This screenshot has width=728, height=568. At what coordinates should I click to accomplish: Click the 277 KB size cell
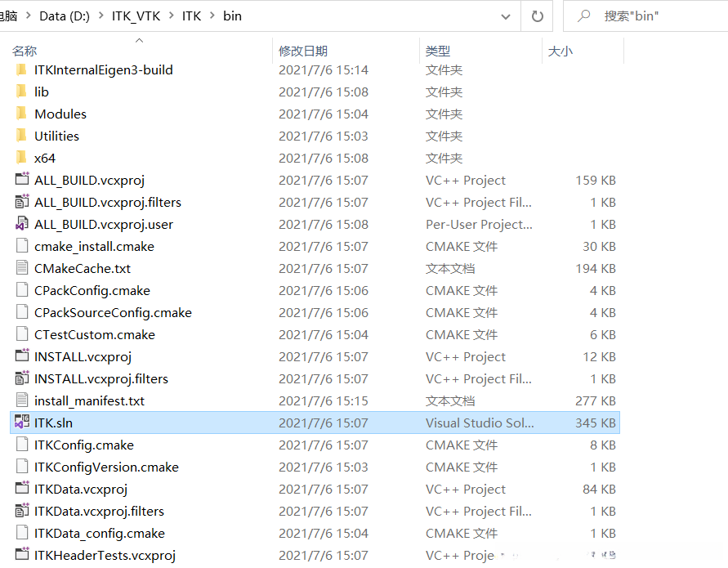coord(596,400)
